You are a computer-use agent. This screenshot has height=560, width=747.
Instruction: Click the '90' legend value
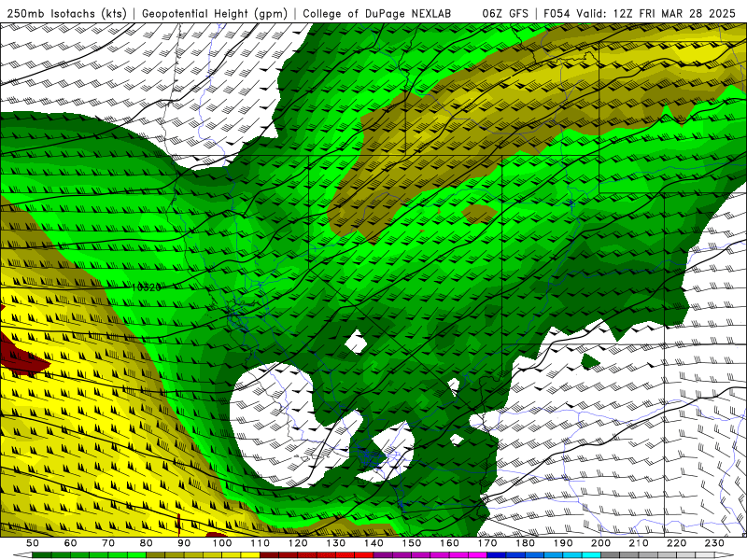coord(184,543)
